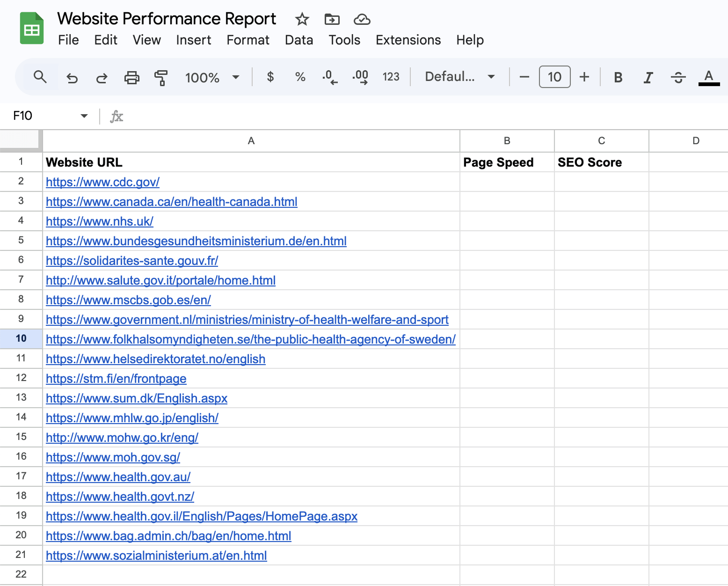
Task: Star the Website Performance Report document
Action: [x=302, y=19]
